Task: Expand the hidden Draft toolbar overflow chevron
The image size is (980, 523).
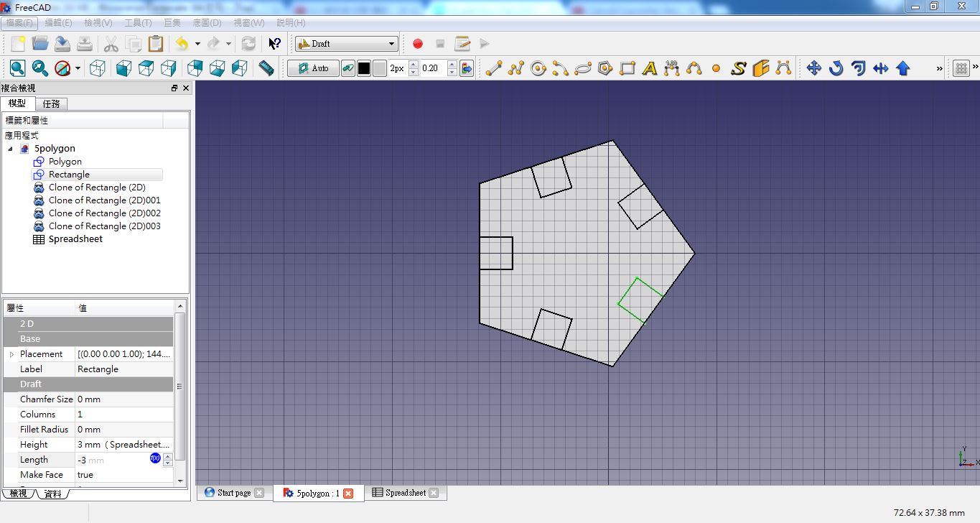Action: pos(939,68)
